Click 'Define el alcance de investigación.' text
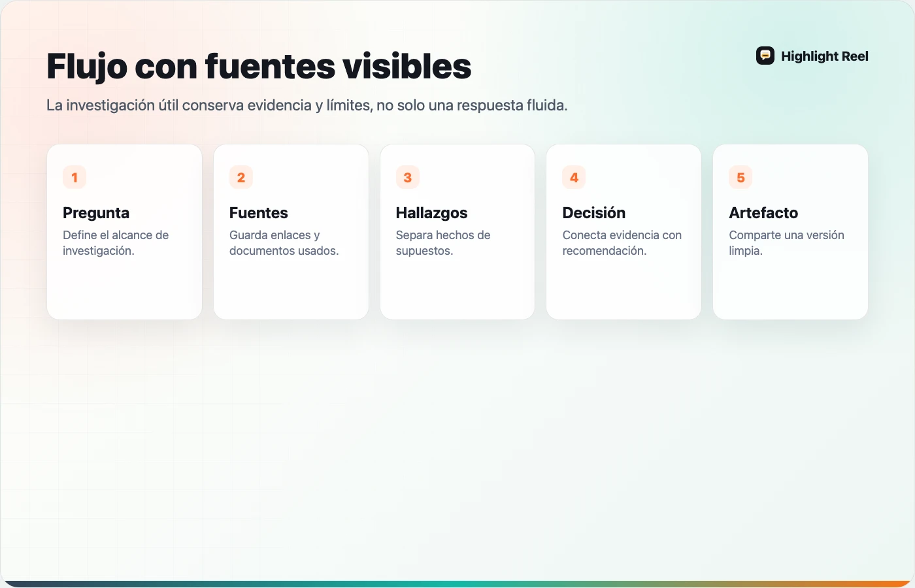The width and height of the screenshot is (915, 588). pyautogui.click(x=116, y=243)
